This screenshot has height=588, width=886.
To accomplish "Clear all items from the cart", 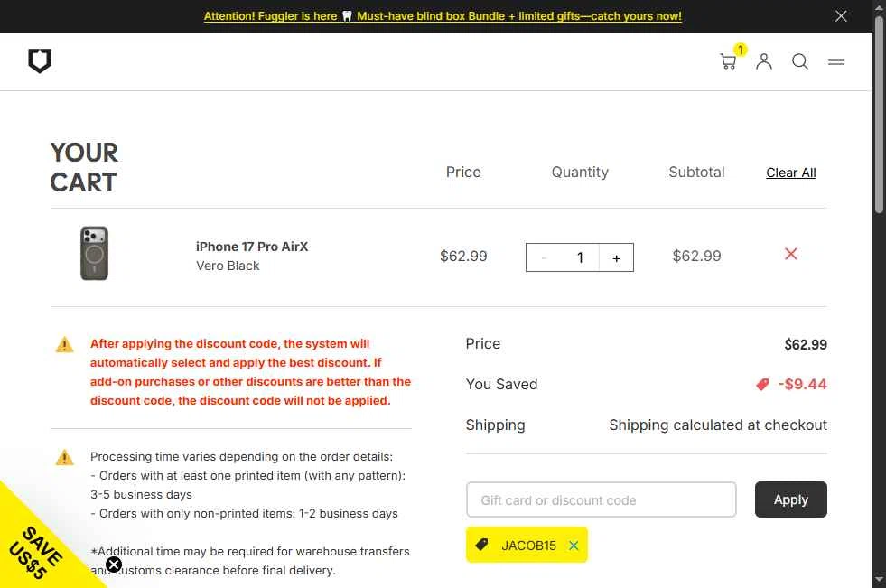I will 790,173.
